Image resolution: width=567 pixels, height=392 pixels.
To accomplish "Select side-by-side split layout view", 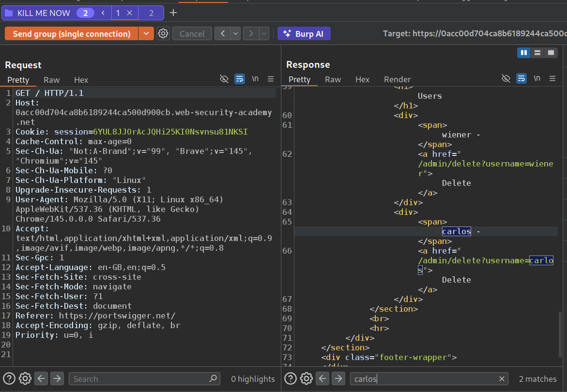I will [523, 53].
